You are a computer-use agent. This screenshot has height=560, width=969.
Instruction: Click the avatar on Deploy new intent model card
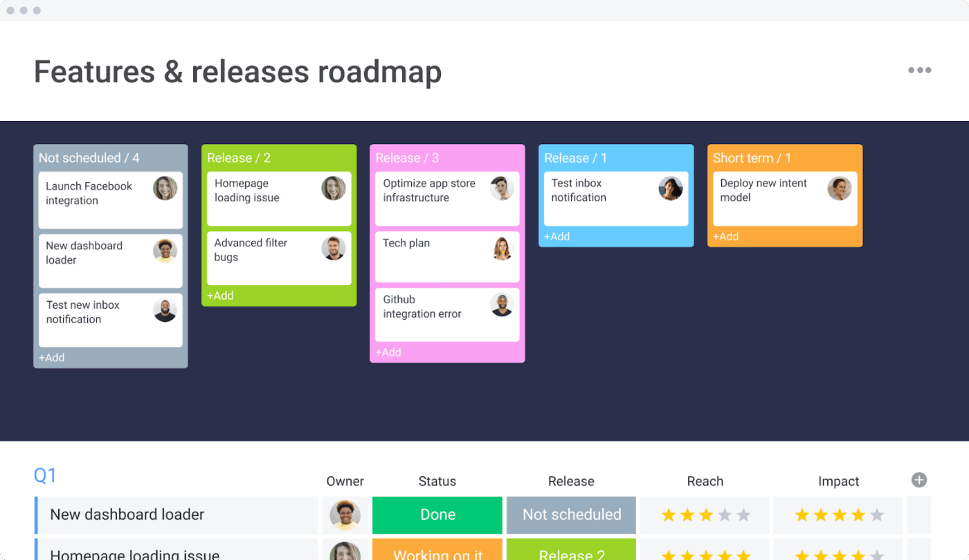[839, 188]
